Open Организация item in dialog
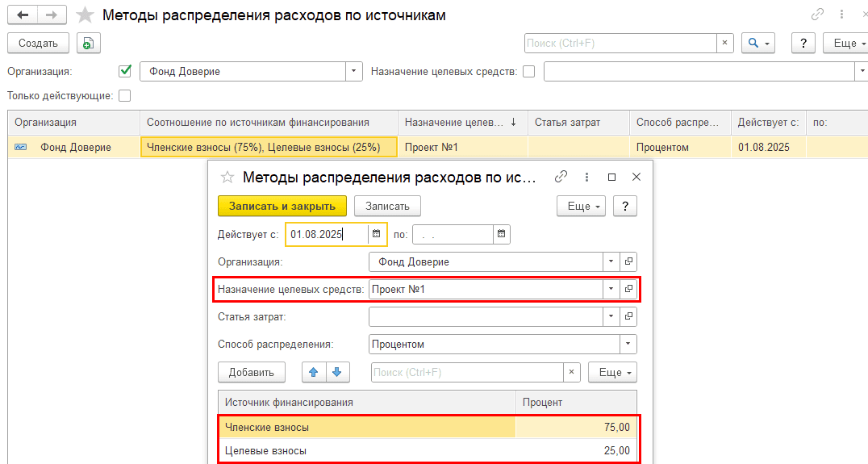This screenshot has height=464, width=868. tap(628, 261)
